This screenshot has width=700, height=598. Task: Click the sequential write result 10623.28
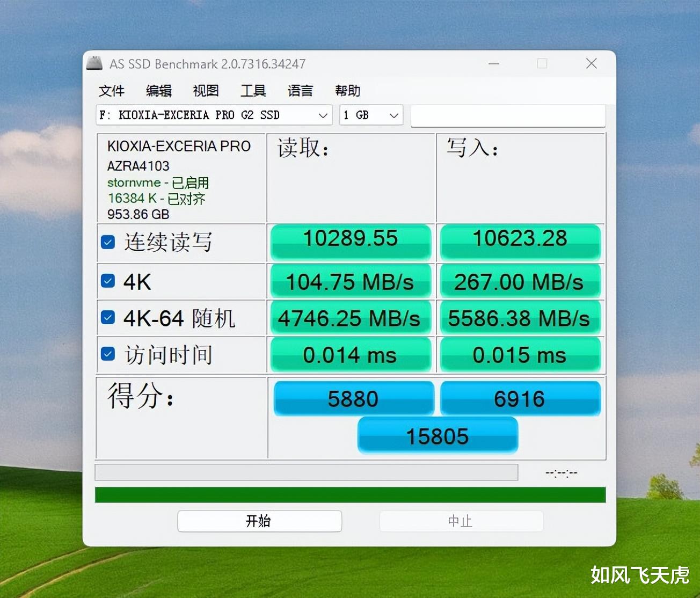point(520,242)
